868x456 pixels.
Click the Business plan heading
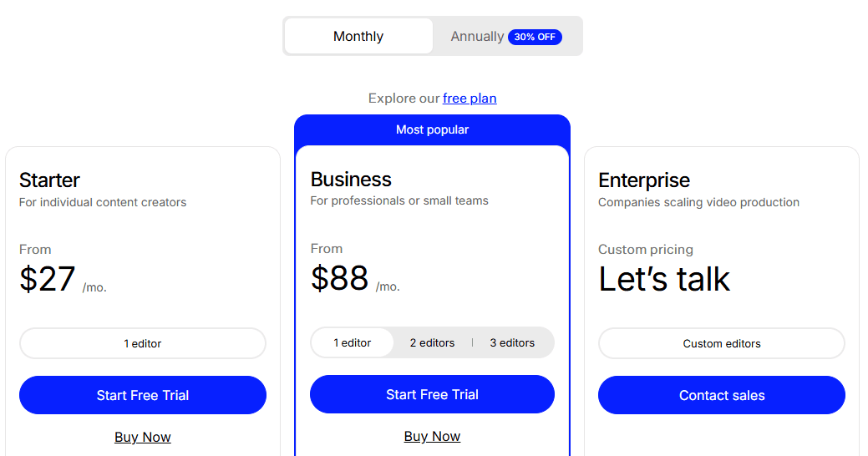pyautogui.click(x=351, y=180)
